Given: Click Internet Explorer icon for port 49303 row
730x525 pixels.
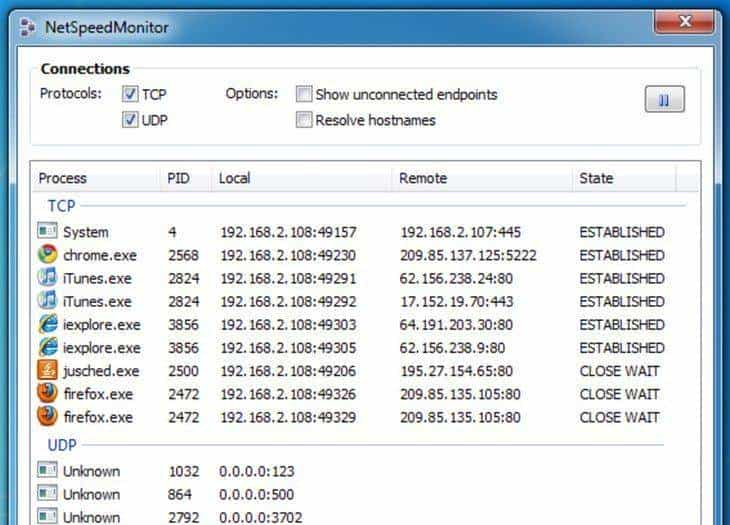Looking at the screenshot, I should 47,324.
